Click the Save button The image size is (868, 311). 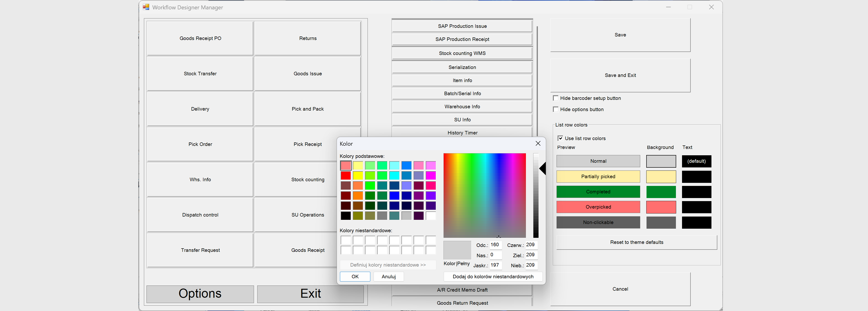coord(620,35)
